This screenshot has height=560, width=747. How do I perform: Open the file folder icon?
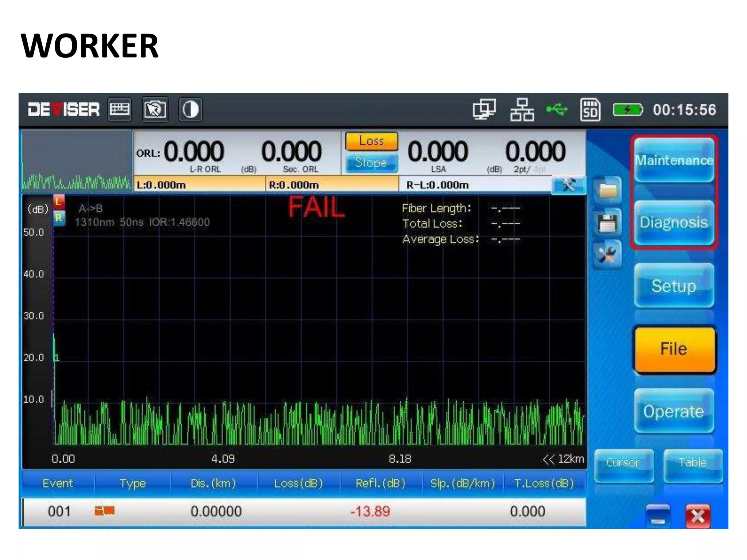coord(607,190)
